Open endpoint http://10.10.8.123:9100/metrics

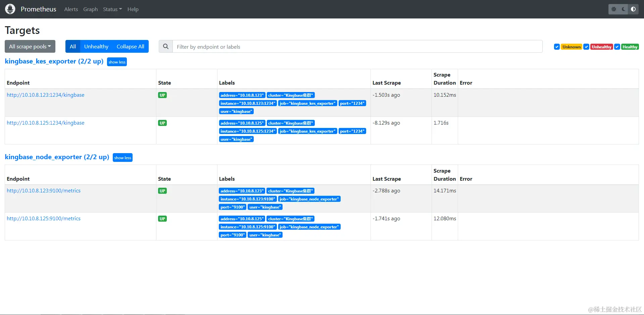(44, 191)
